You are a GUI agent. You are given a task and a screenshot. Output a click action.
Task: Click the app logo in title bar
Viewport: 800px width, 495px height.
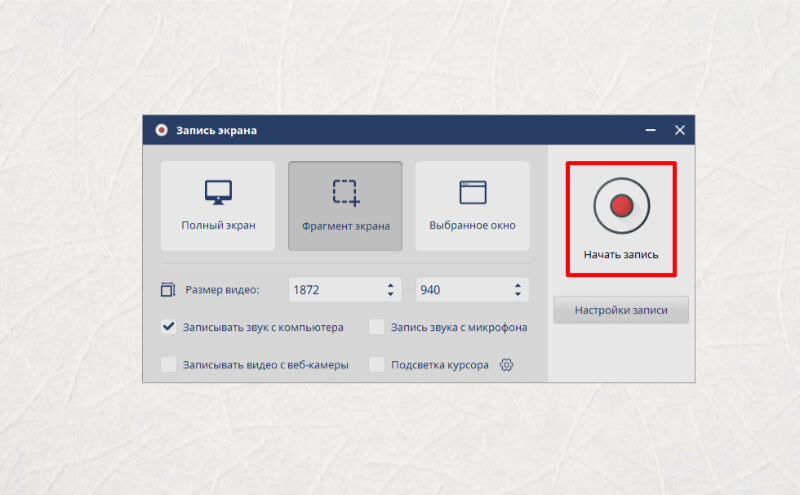tap(161, 130)
